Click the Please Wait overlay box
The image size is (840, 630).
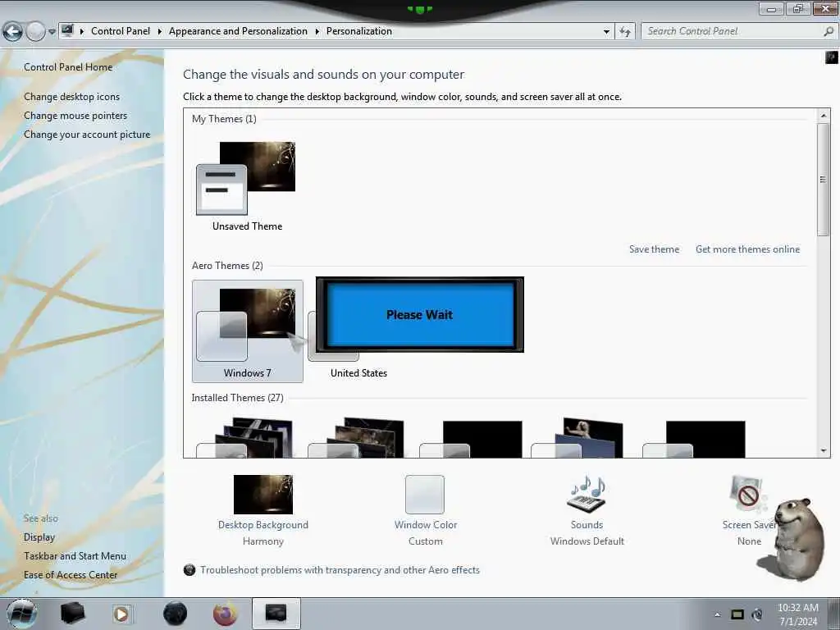(x=420, y=314)
